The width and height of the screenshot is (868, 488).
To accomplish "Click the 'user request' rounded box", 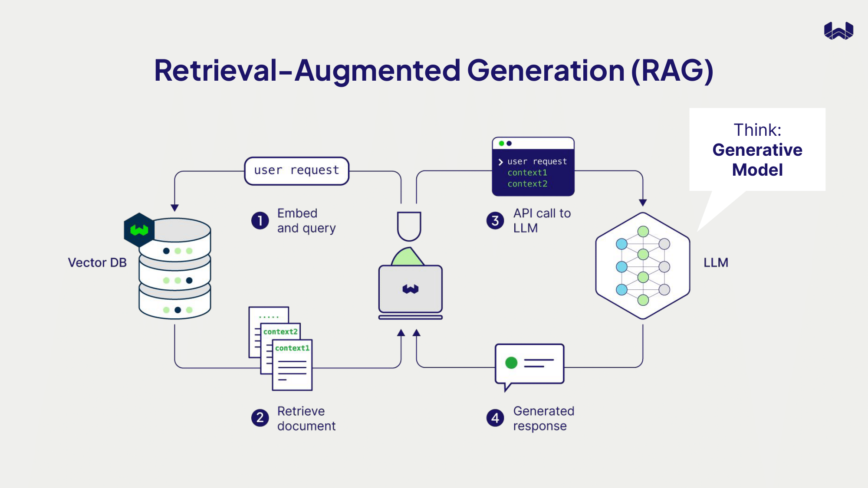I will pos(297,171).
